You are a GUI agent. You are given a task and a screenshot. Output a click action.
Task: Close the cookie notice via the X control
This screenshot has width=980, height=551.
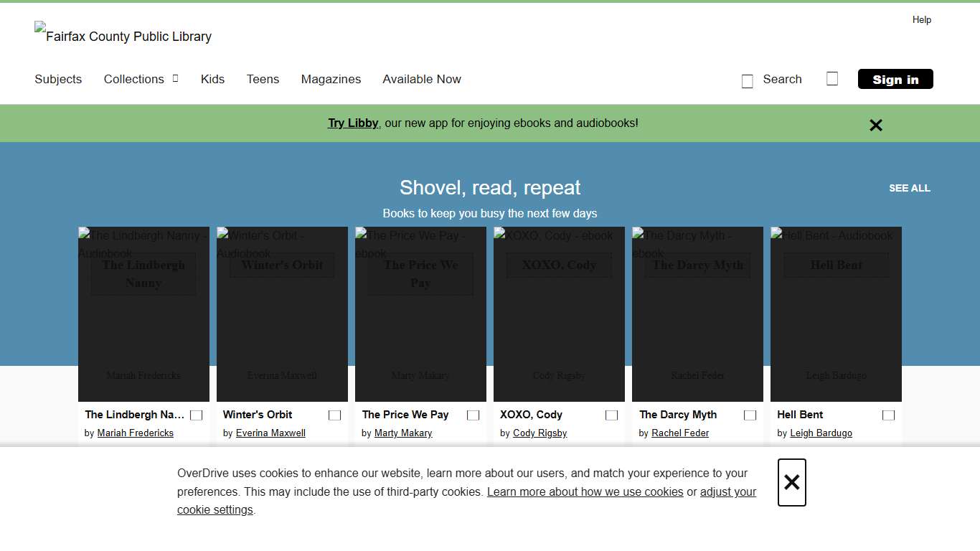[791, 482]
